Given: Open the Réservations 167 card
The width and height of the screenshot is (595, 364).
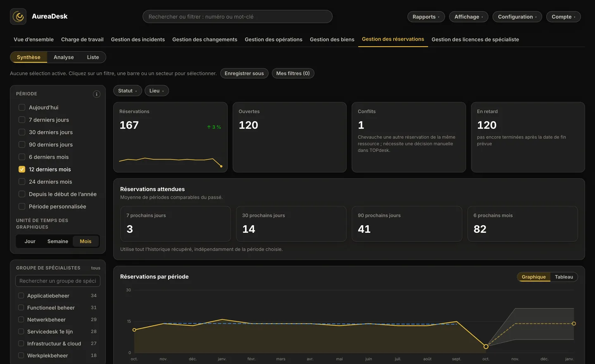Looking at the screenshot, I should pos(170,137).
